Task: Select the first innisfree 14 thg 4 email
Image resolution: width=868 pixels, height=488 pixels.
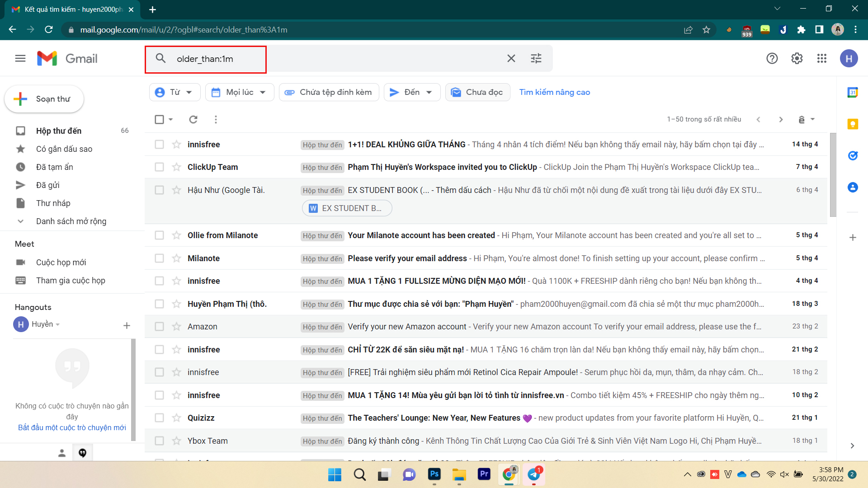Action: click(159, 144)
